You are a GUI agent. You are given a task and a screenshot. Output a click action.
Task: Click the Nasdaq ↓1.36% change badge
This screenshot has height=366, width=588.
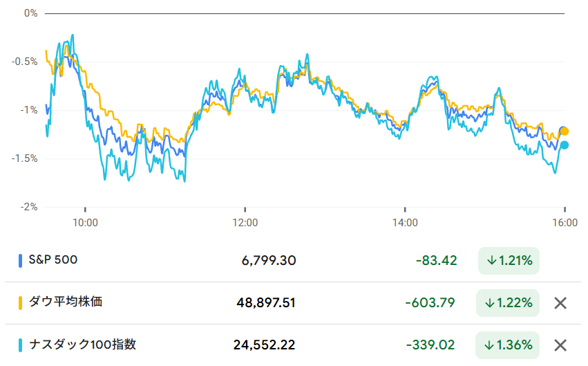(x=508, y=345)
